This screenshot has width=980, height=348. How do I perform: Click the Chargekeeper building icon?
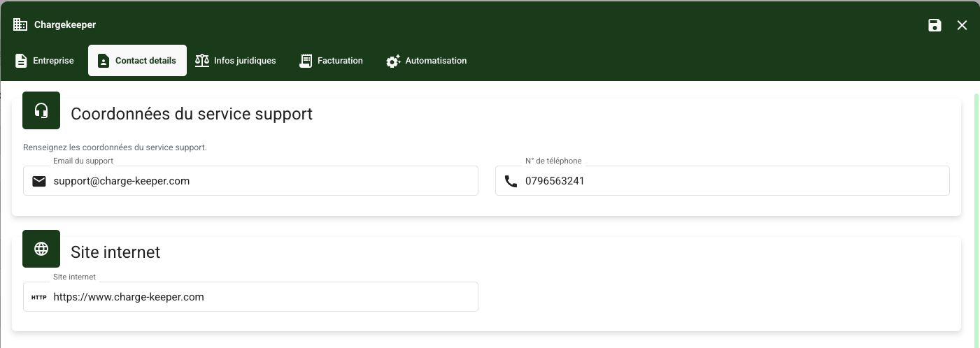(x=20, y=24)
